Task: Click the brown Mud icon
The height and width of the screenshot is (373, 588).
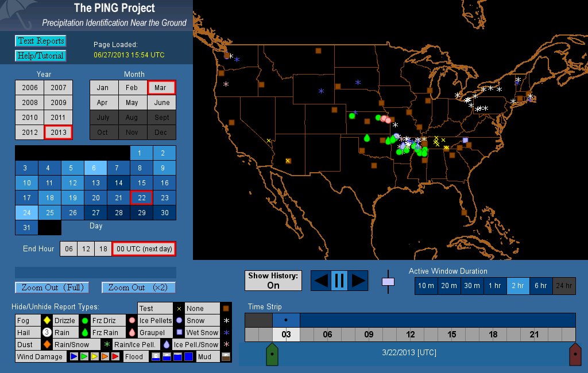Action: point(226,356)
